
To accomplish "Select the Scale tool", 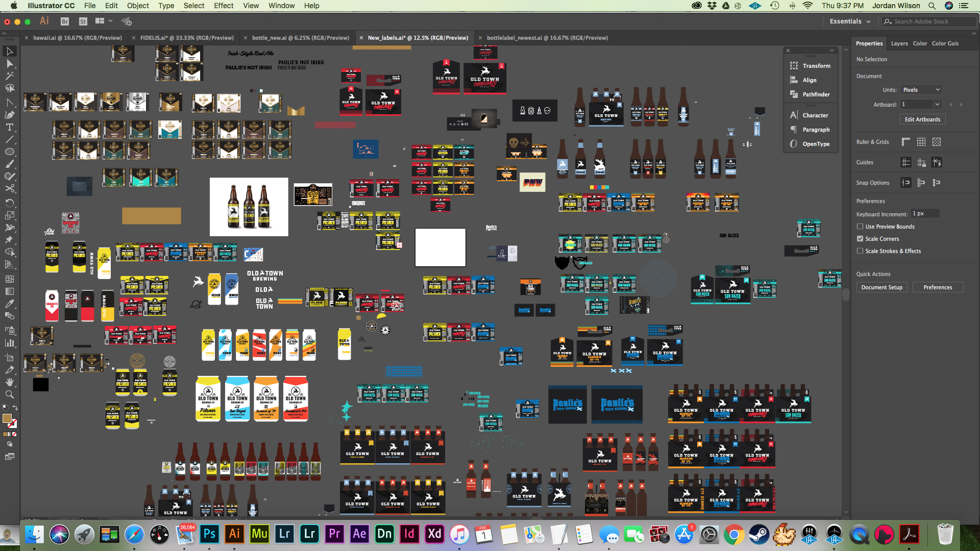I will pos(9,215).
